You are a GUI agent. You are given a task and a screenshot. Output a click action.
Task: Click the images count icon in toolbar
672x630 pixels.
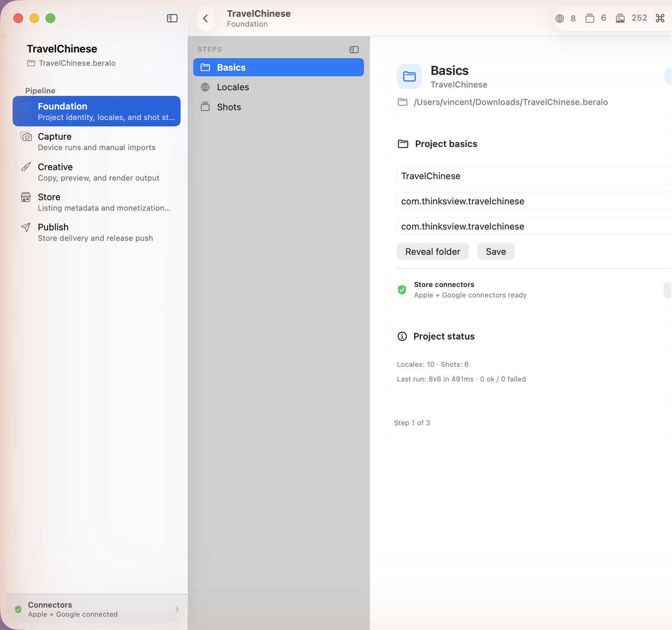pos(620,18)
